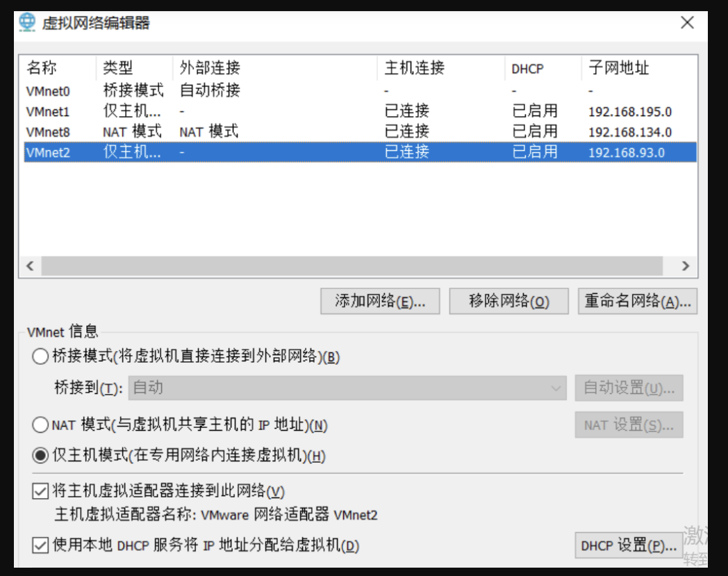Image resolution: width=728 pixels, height=576 pixels.
Task: Click 桥接模式 type cell of VMnet0
Action: (x=133, y=90)
